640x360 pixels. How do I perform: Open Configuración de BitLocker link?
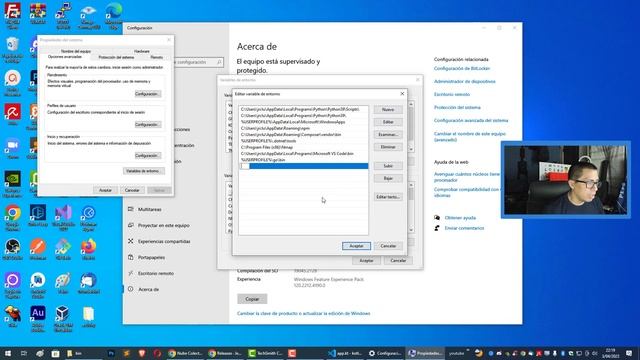(462, 69)
